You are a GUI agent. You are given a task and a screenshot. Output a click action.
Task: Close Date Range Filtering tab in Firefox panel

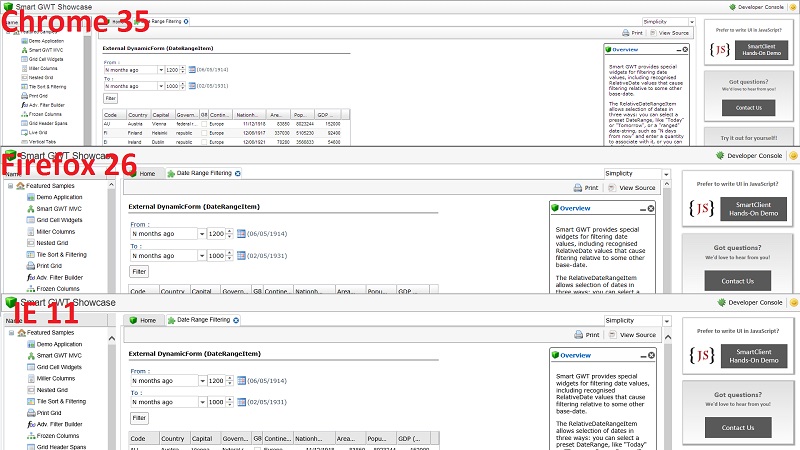click(x=237, y=174)
